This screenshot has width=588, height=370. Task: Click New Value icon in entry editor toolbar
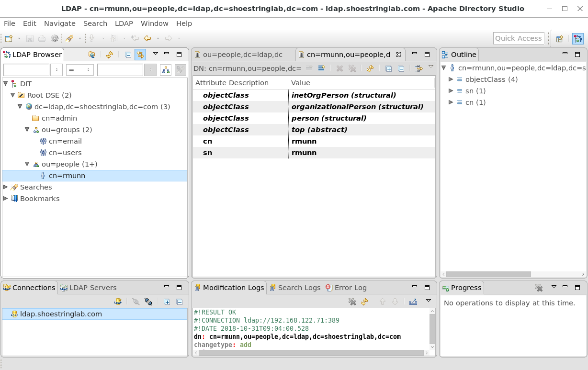(321, 68)
